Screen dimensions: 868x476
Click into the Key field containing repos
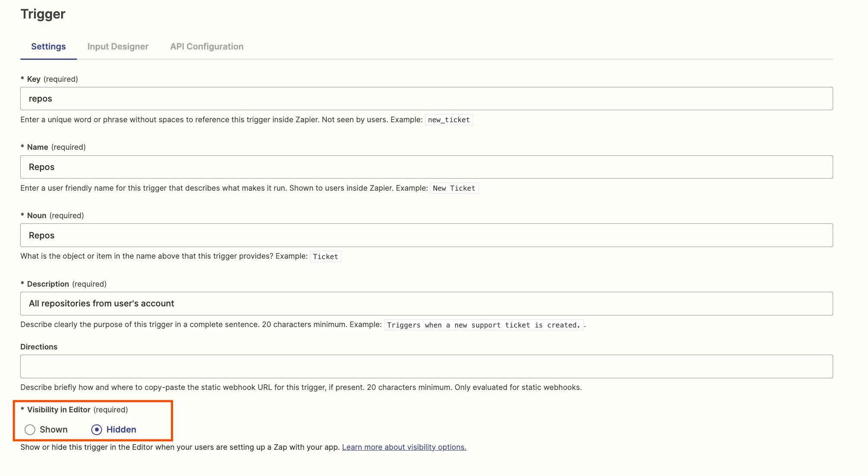[426, 99]
